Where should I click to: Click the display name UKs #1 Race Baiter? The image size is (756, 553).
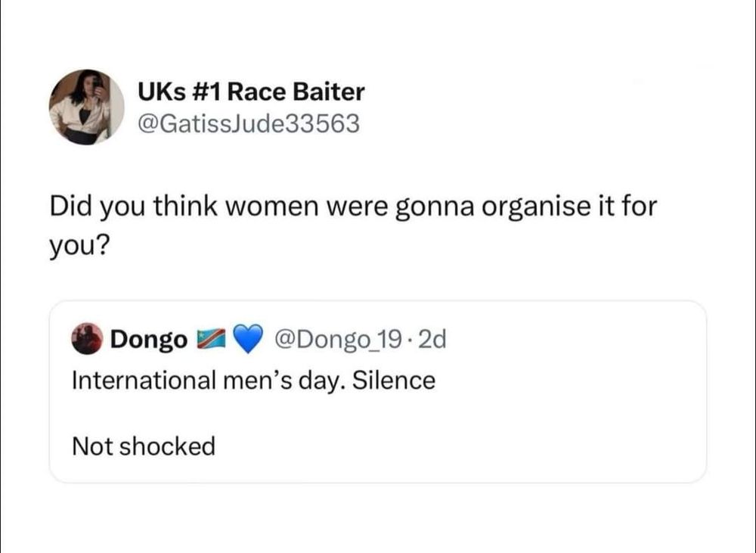[250, 92]
